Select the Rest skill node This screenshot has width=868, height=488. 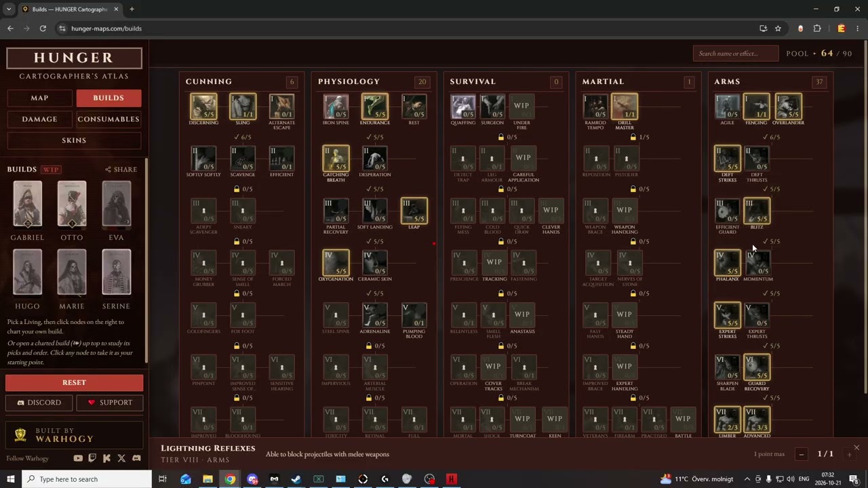[414, 106]
